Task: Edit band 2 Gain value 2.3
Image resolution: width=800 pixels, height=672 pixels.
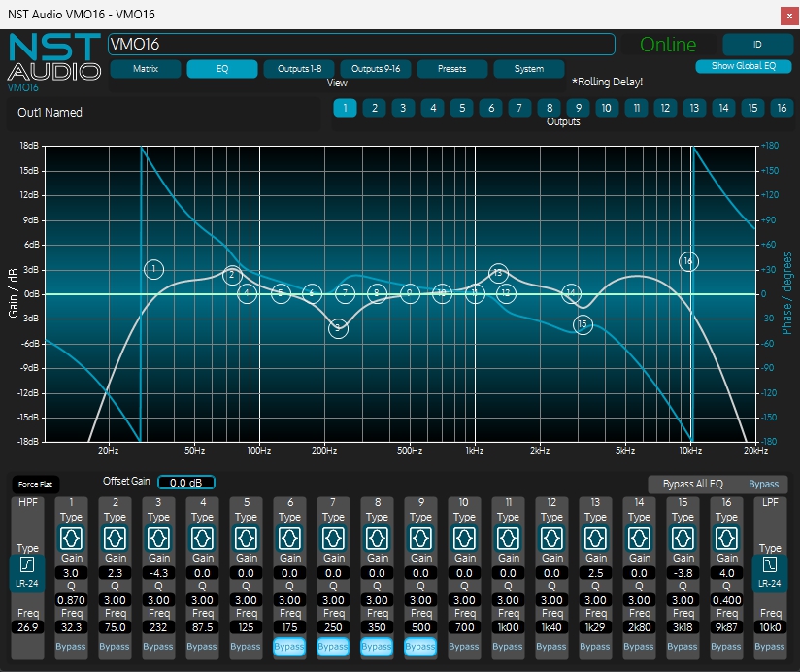Action: click(x=115, y=573)
